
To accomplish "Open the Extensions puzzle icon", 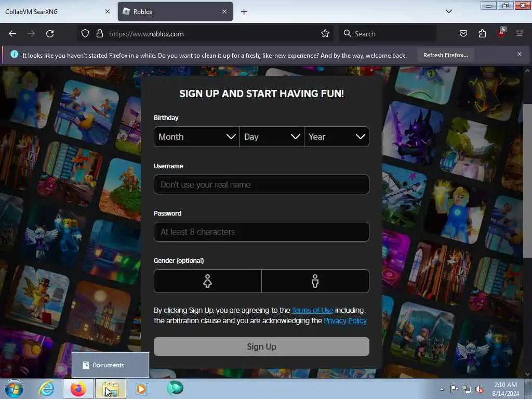I will [482, 33].
